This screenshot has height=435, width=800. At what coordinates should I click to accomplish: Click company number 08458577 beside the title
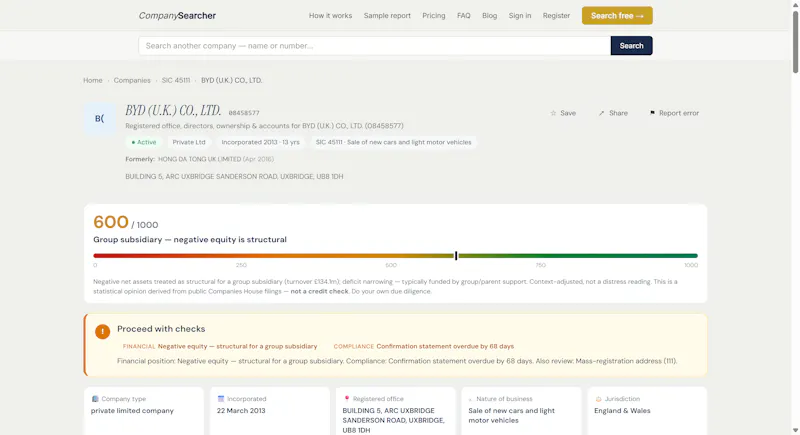[x=244, y=113]
